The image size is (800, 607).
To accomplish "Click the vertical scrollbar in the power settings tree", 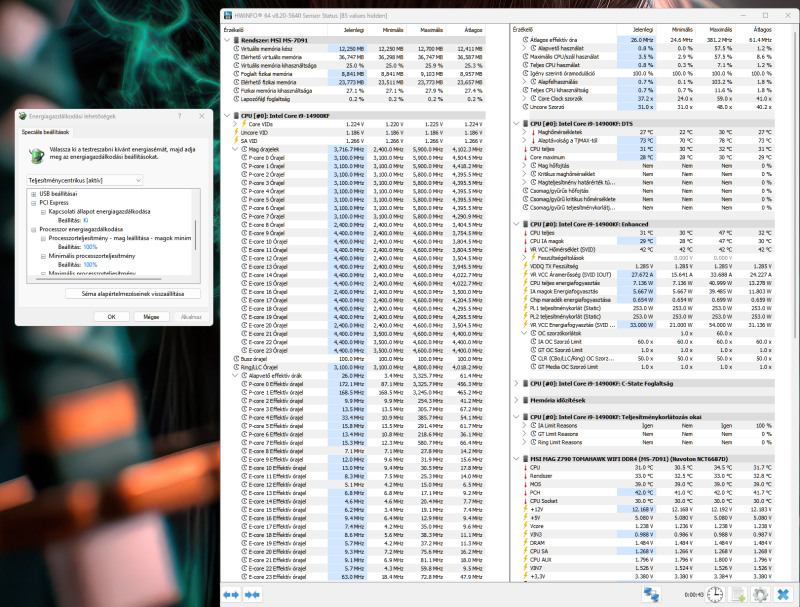I will 195,233.
